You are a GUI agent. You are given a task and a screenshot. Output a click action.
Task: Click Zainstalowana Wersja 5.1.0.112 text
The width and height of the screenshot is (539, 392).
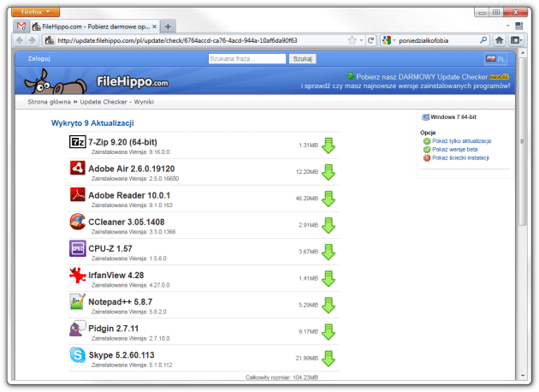[x=132, y=365]
